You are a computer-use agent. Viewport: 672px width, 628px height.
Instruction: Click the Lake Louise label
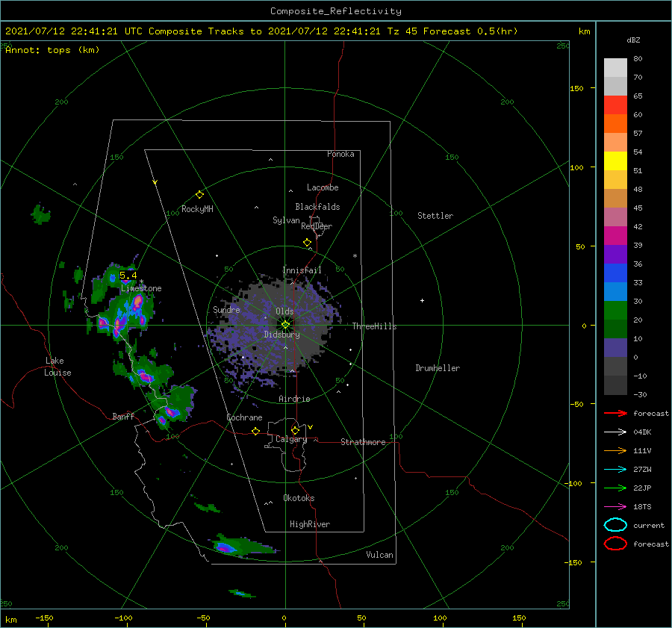(57, 367)
